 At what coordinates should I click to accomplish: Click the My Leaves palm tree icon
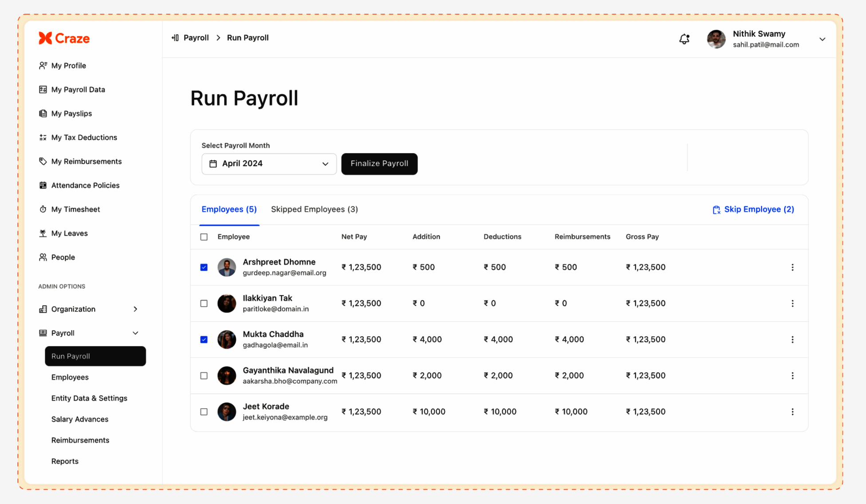(43, 233)
